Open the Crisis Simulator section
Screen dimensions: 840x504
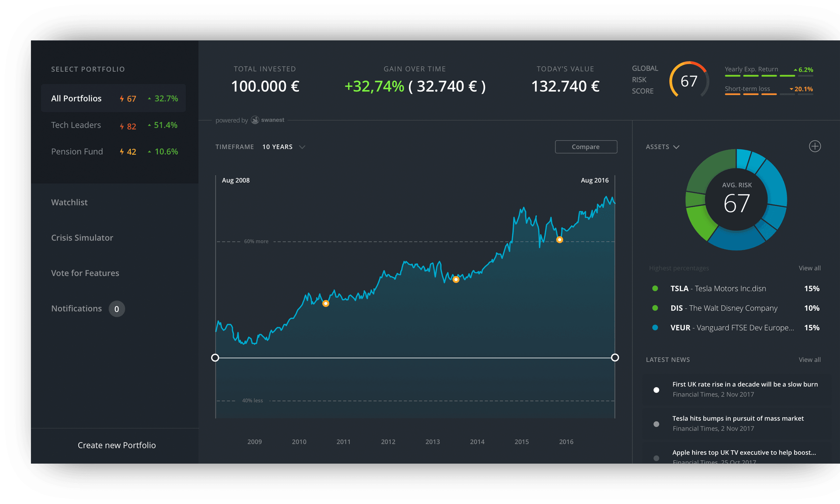82,238
